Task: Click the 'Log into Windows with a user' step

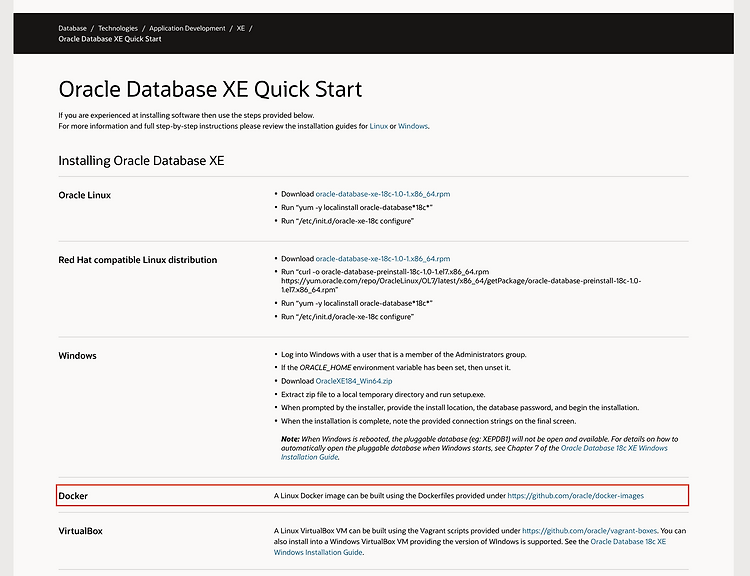Action: click(x=404, y=354)
